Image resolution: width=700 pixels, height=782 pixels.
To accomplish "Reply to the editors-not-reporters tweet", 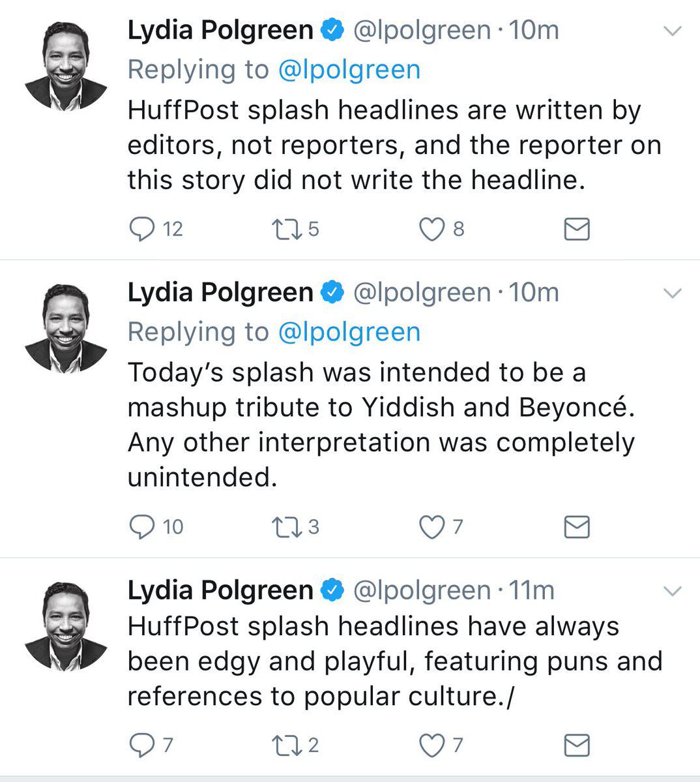I will [x=142, y=230].
